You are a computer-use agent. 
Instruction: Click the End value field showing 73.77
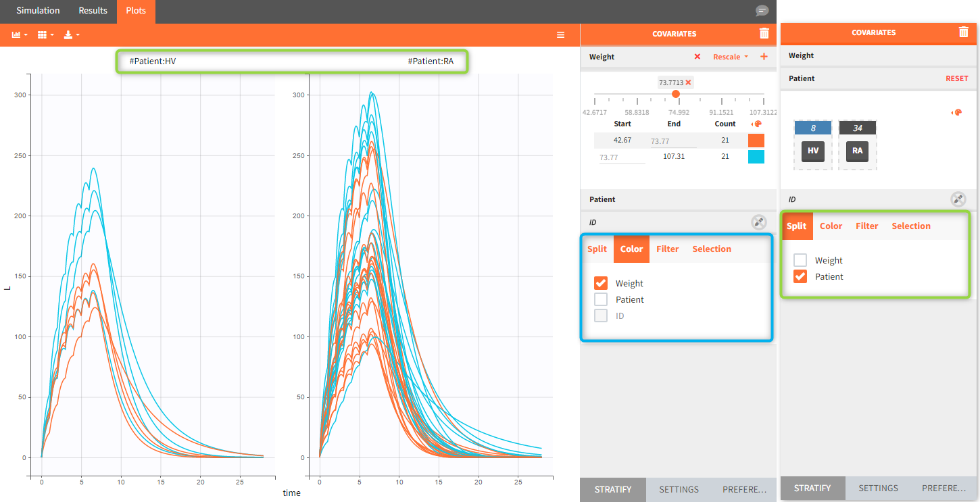(x=672, y=141)
